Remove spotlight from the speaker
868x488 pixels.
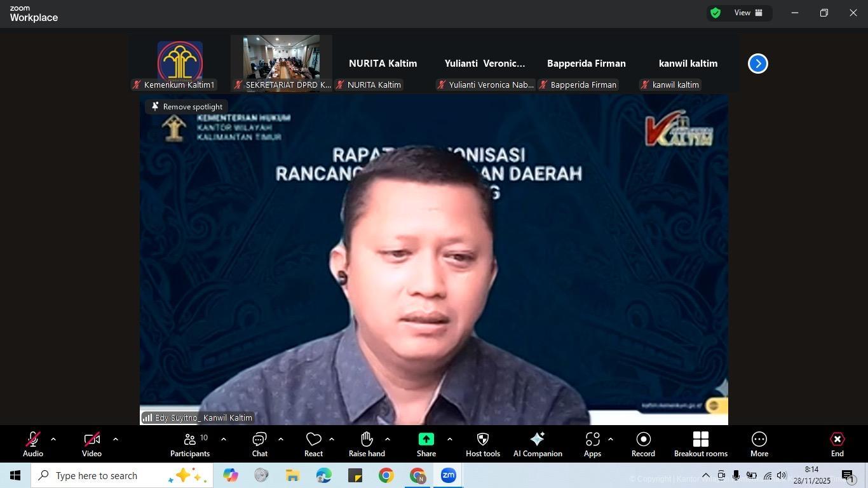(187, 107)
